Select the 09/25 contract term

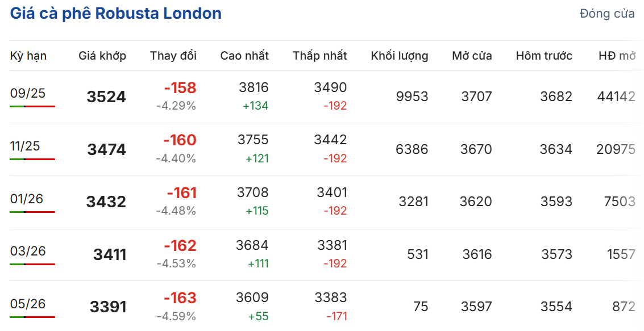[27, 93]
